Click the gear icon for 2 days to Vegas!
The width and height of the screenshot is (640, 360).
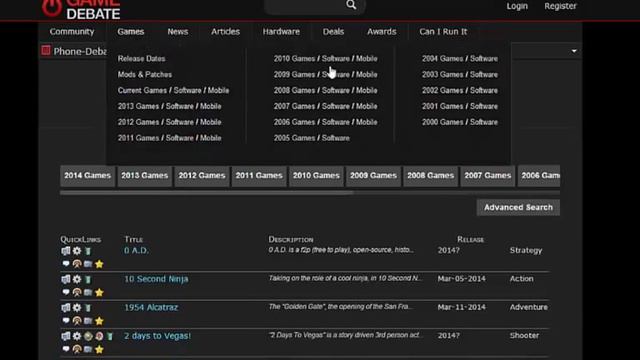click(x=77, y=336)
